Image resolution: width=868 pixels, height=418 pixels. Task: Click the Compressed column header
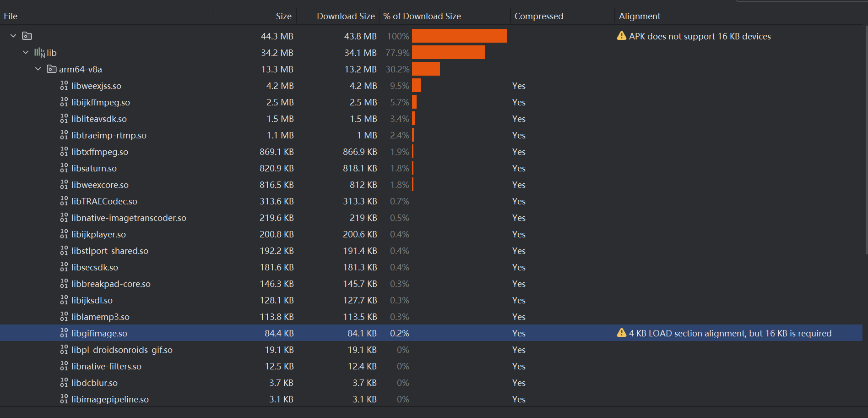(538, 16)
